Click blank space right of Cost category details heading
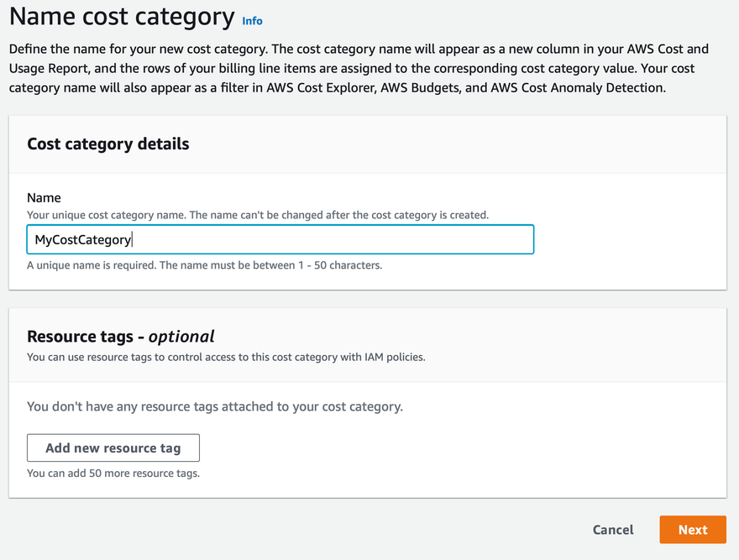 point(462,144)
